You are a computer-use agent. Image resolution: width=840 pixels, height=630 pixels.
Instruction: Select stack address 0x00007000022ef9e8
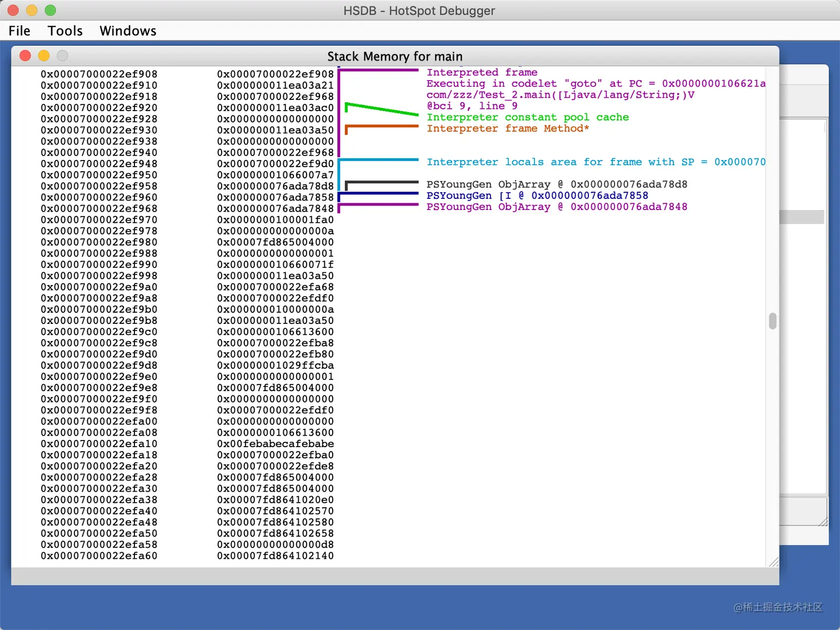coord(99,388)
